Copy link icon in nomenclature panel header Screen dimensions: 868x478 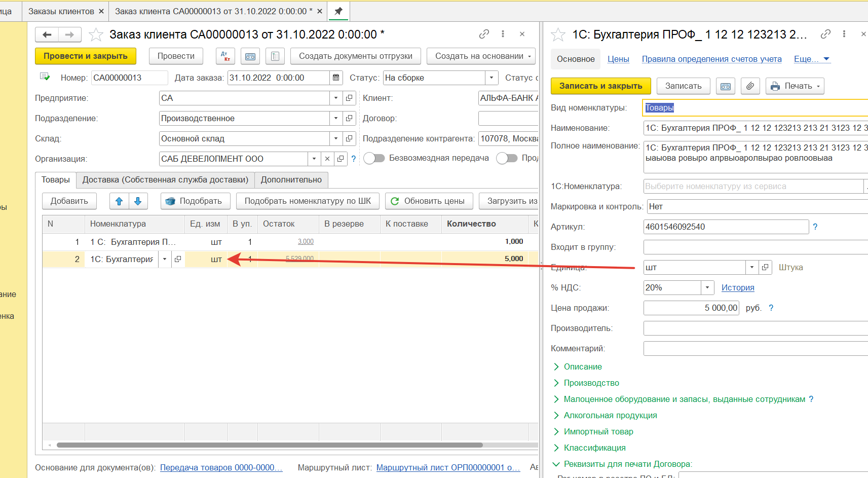(825, 34)
